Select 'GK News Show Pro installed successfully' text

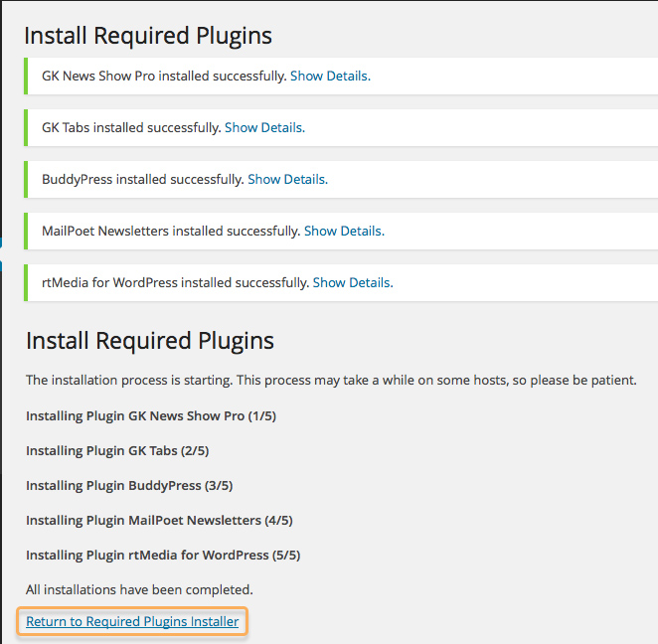point(164,76)
